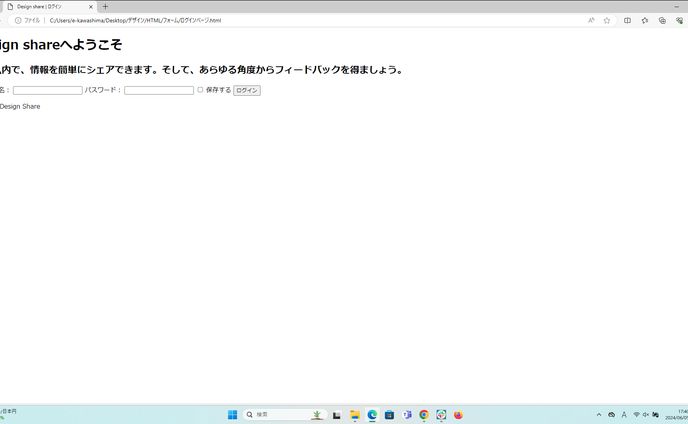The image size is (688, 424).
Task: Click the address bar URL
Action: (x=135, y=20)
